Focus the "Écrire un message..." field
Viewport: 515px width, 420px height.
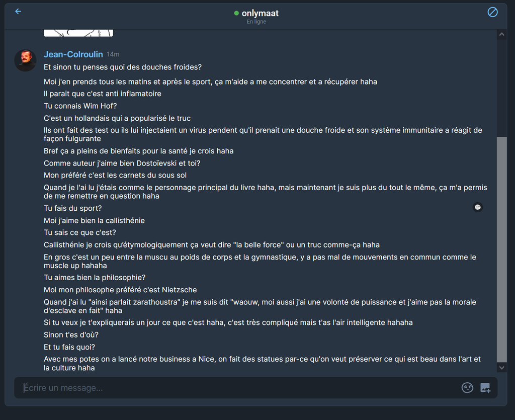[240, 388]
